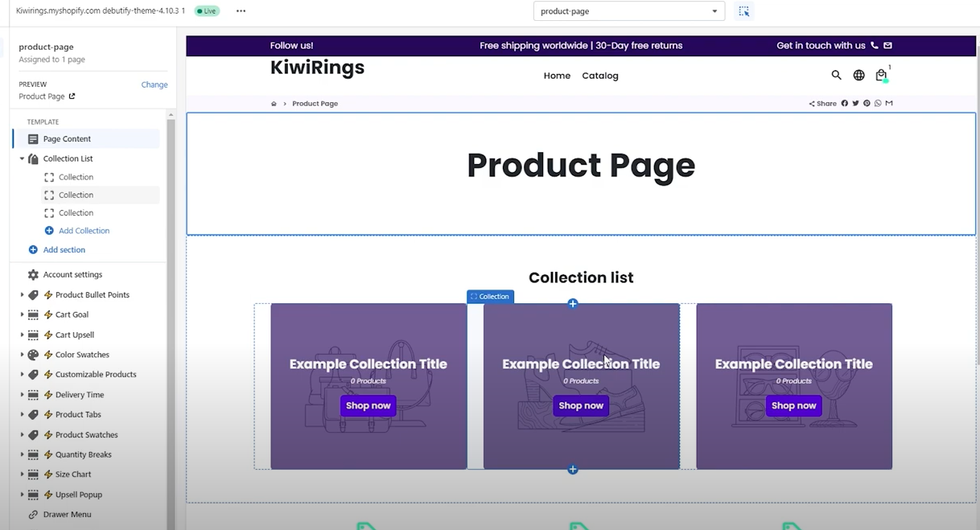Image resolution: width=980 pixels, height=530 pixels.
Task: Click the Change preview link
Action: click(154, 84)
